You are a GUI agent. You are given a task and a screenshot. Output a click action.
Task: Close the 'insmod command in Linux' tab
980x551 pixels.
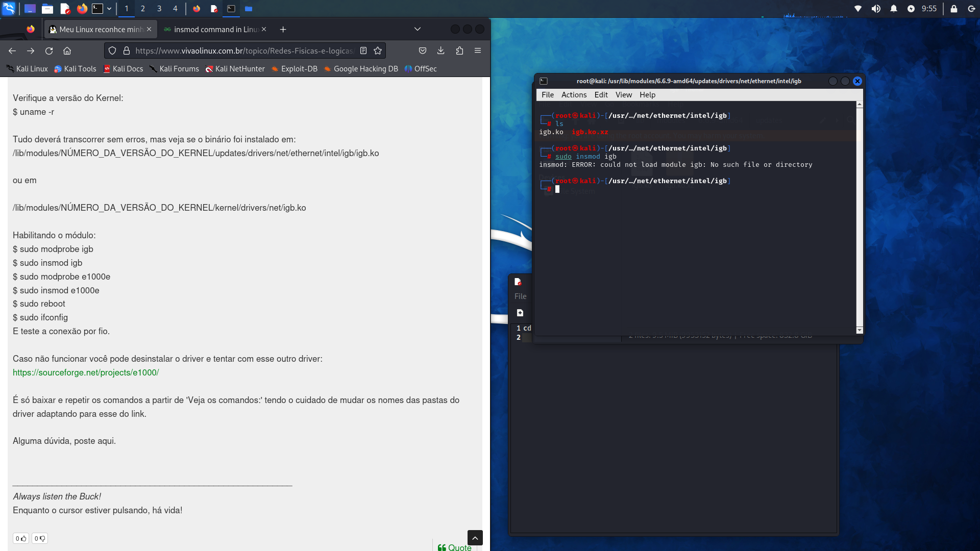pyautogui.click(x=264, y=30)
